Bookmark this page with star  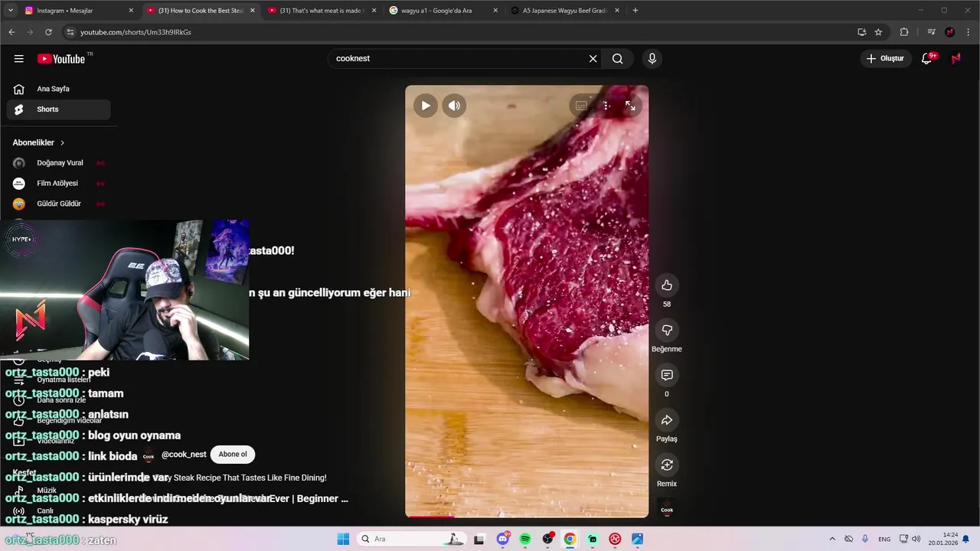(878, 32)
